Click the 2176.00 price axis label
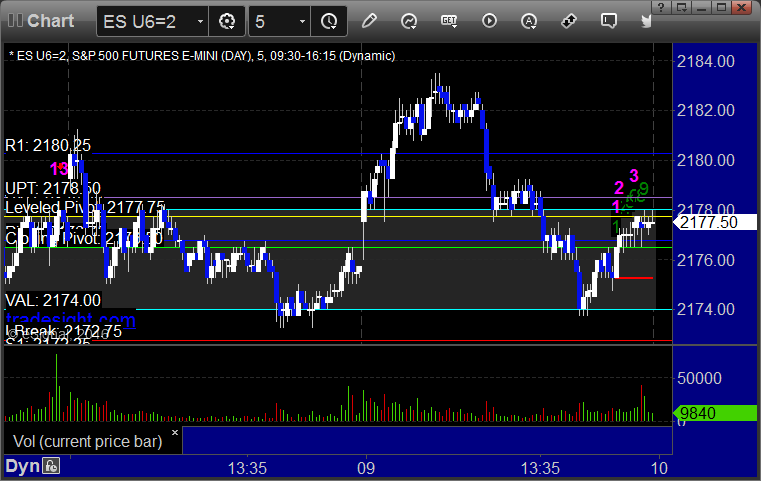The image size is (761, 481). tap(706, 260)
